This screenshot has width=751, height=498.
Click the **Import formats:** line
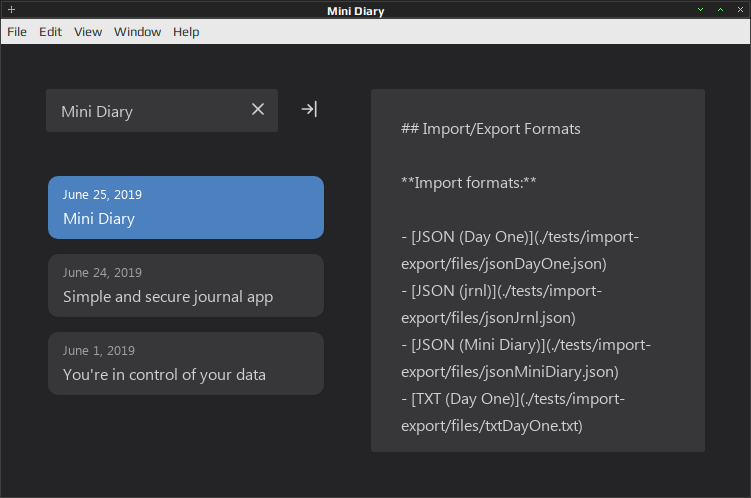tap(468, 183)
